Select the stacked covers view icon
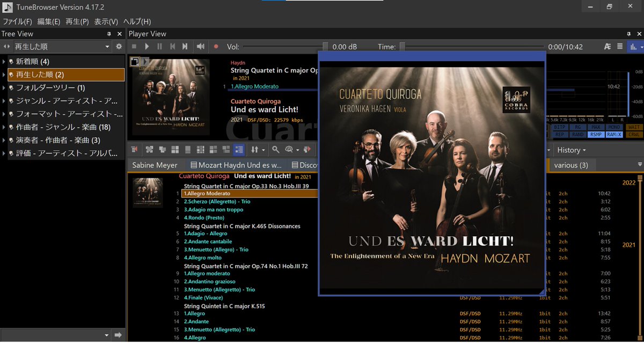 (x=162, y=149)
